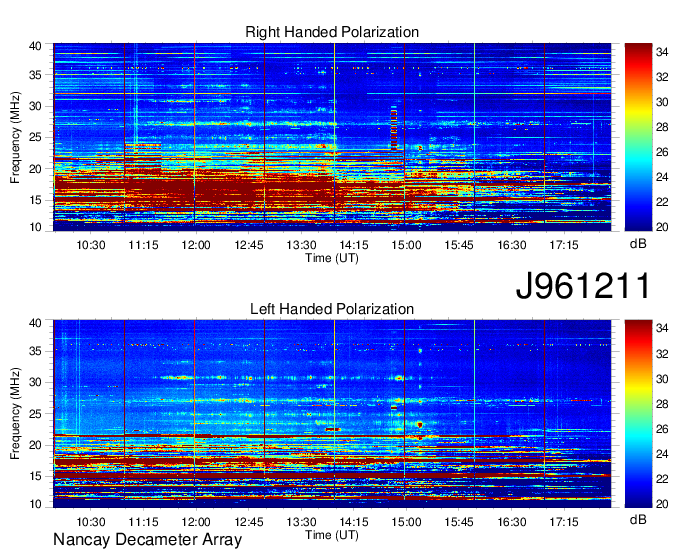Click the Right Handed panel's color scale bar

pyautogui.click(x=638, y=137)
